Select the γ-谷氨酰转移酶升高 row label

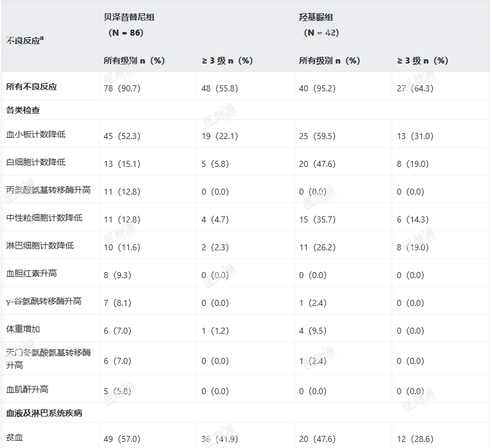(44, 302)
